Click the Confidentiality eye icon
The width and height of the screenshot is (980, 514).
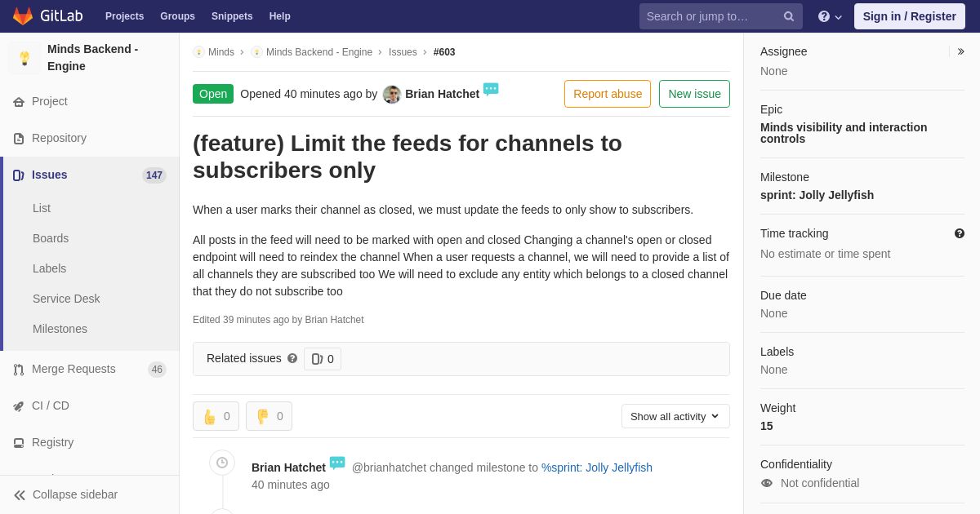[767, 483]
